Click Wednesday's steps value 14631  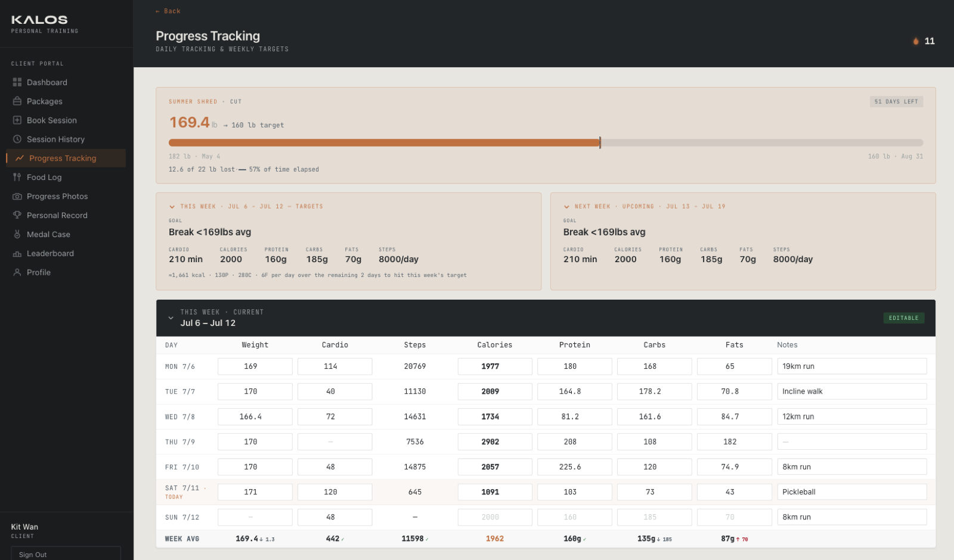pyautogui.click(x=415, y=417)
